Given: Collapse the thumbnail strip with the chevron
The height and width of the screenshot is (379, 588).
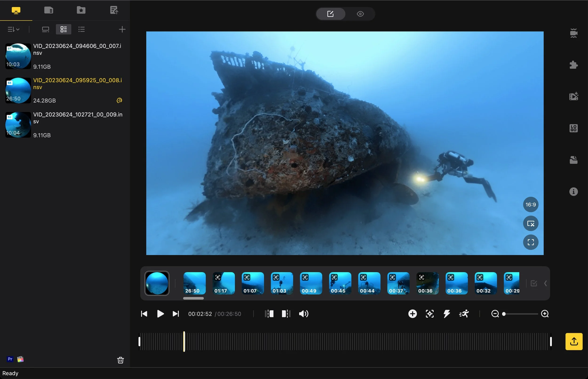Looking at the screenshot, I should 545,283.
